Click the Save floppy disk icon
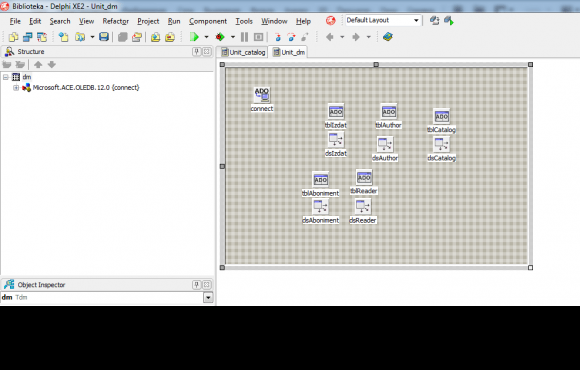580x370 pixels. coord(104,37)
